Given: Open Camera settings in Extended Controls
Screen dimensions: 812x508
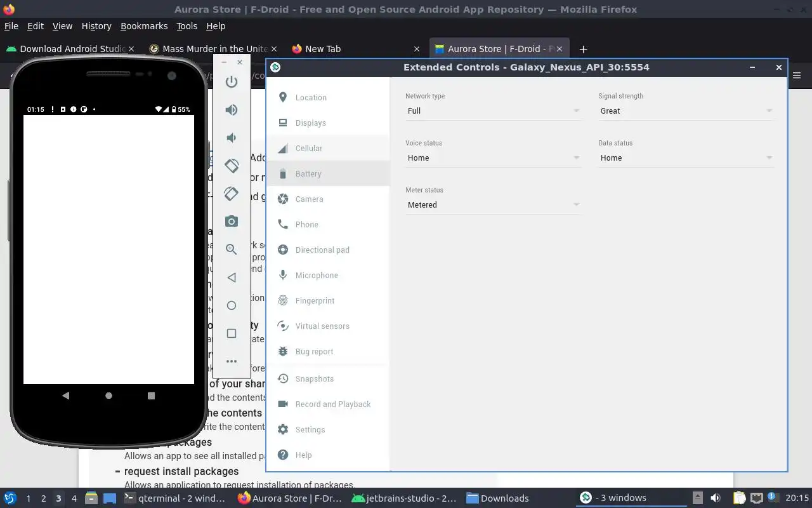Looking at the screenshot, I should tap(328, 199).
